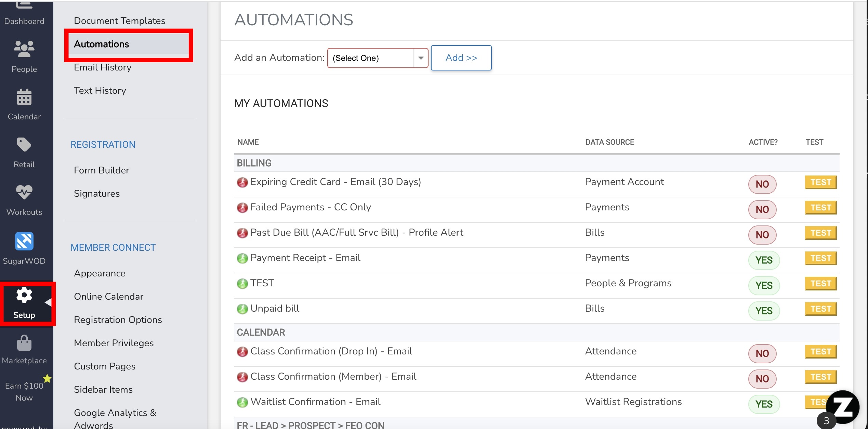Open Text History menu item
868x429 pixels.
pyautogui.click(x=100, y=90)
